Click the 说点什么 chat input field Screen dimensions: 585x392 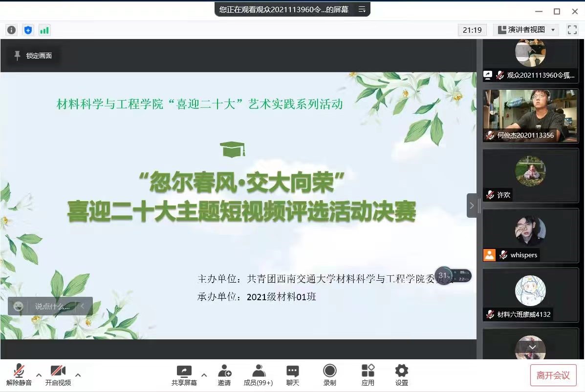click(52, 307)
